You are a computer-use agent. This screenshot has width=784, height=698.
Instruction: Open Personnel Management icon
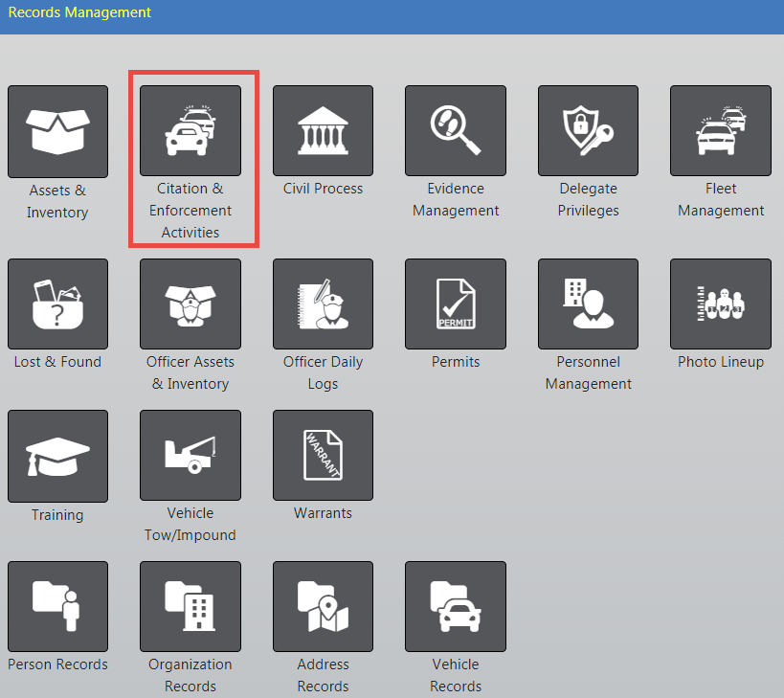point(588,304)
